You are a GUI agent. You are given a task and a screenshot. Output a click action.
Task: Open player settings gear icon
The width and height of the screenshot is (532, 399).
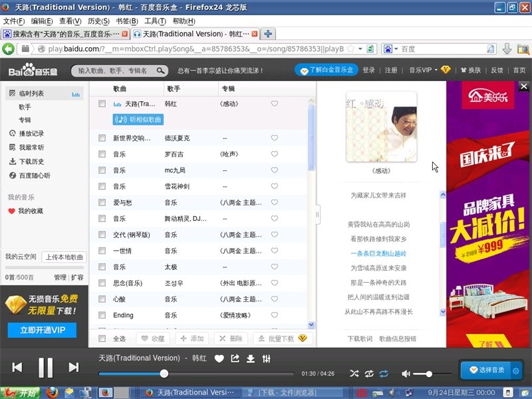coord(516,371)
